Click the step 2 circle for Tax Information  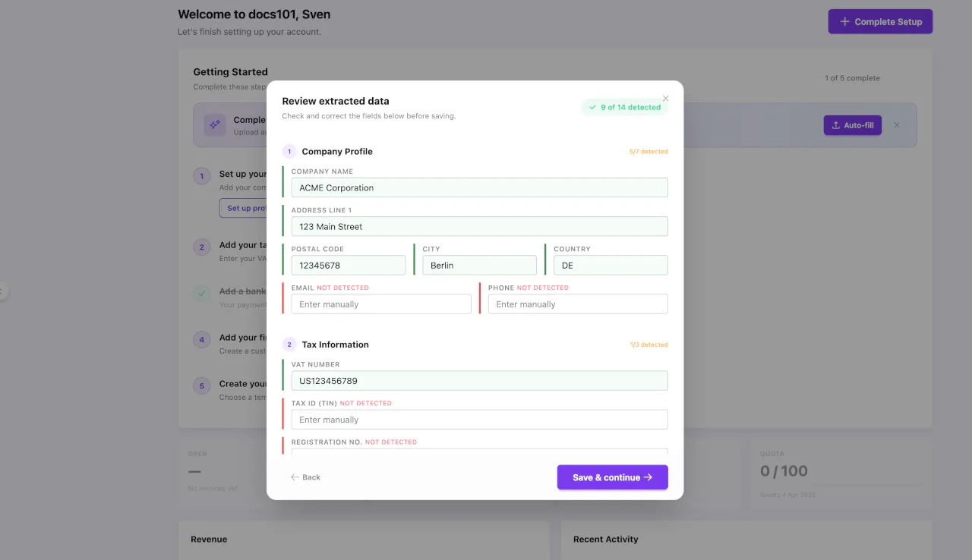pyautogui.click(x=289, y=344)
